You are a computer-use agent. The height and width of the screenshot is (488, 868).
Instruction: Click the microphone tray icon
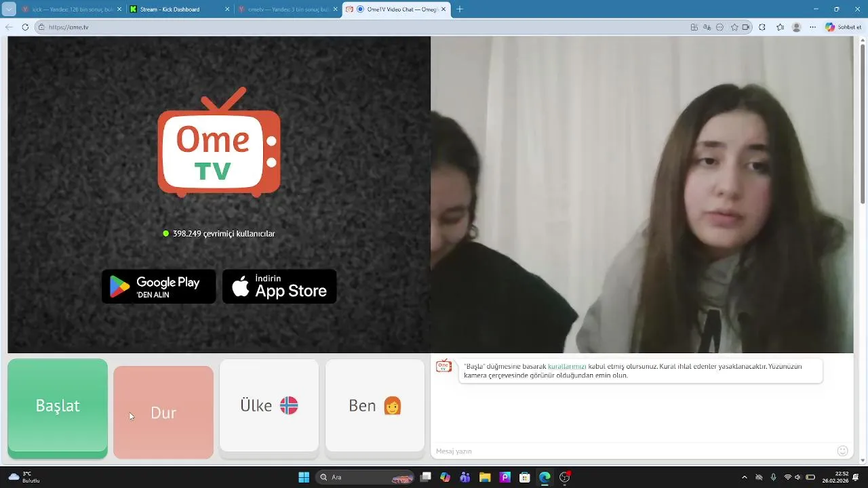(773, 477)
